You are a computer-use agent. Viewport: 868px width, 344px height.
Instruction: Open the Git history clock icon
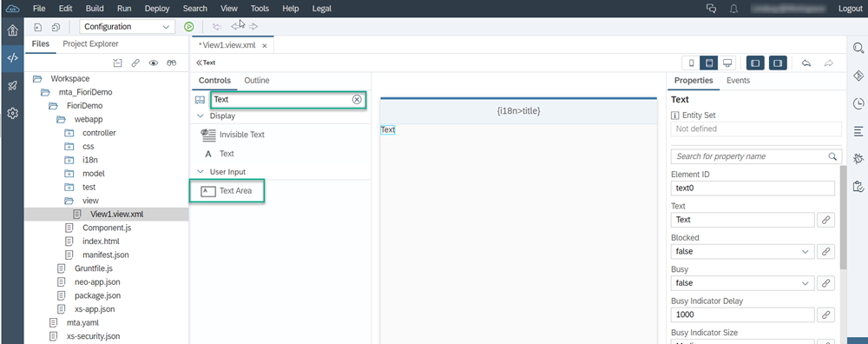click(858, 103)
